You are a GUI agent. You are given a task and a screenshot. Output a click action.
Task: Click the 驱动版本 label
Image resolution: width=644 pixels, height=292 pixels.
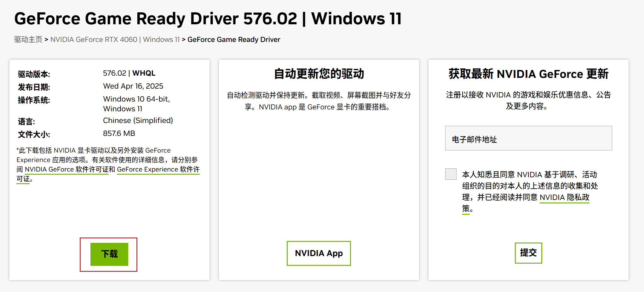coord(34,74)
